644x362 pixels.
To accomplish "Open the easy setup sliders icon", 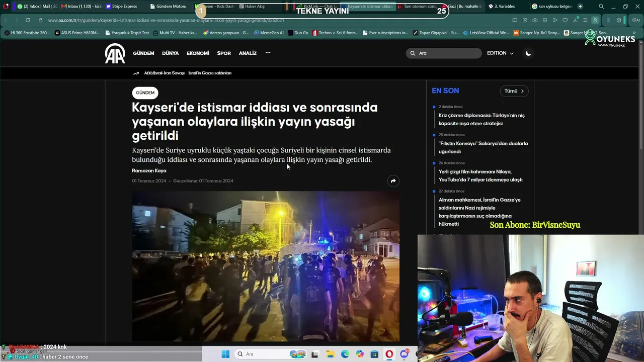I will click(x=585, y=20).
